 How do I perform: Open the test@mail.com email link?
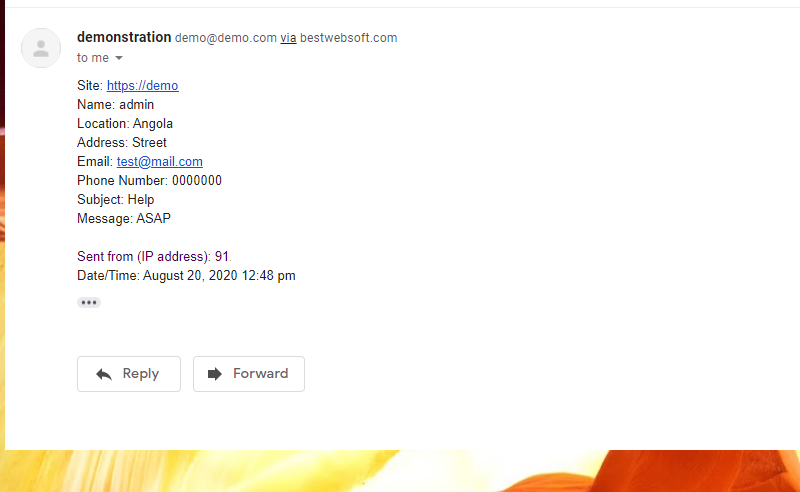click(160, 162)
